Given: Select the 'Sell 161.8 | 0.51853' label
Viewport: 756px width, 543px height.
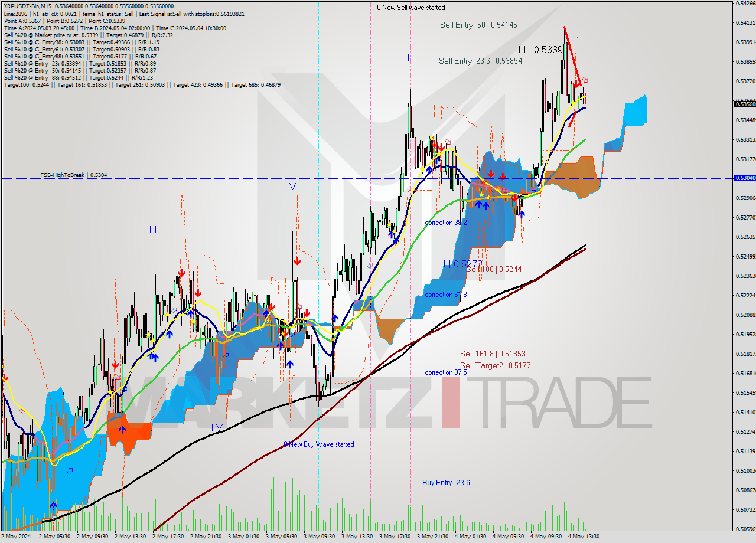Looking at the screenshot, I should (x=493, y=354).
